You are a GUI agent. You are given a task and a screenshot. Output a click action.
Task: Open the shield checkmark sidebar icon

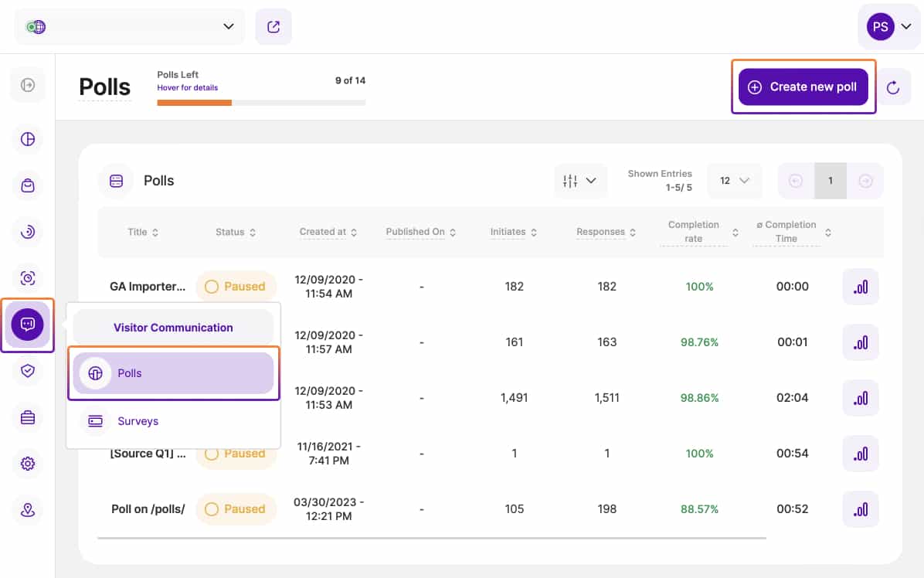coord(28,371)
